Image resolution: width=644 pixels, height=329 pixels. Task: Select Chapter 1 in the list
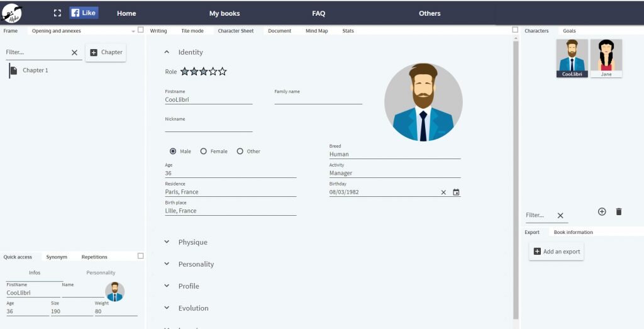click(x=35, y=70)
